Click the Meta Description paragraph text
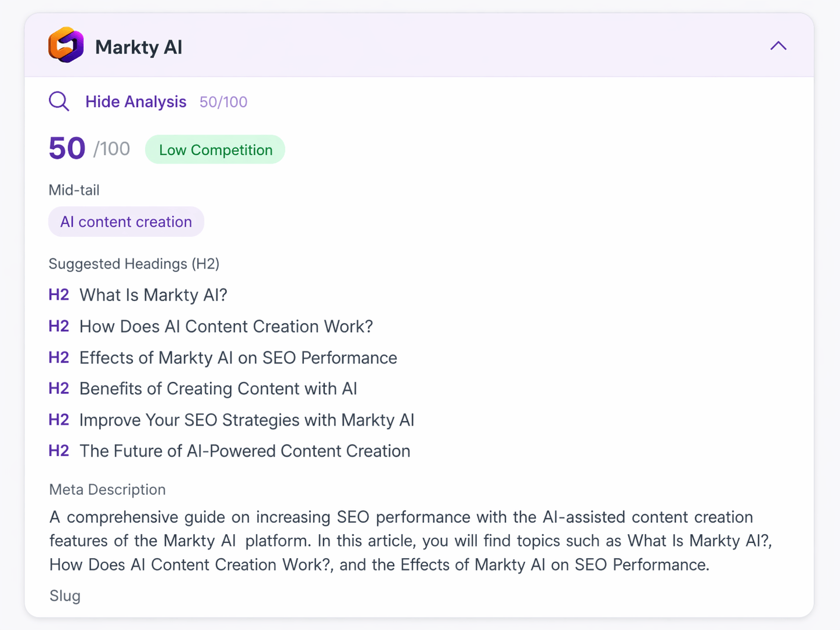Viewport: 840px width, 630px height. pos(411,541)
